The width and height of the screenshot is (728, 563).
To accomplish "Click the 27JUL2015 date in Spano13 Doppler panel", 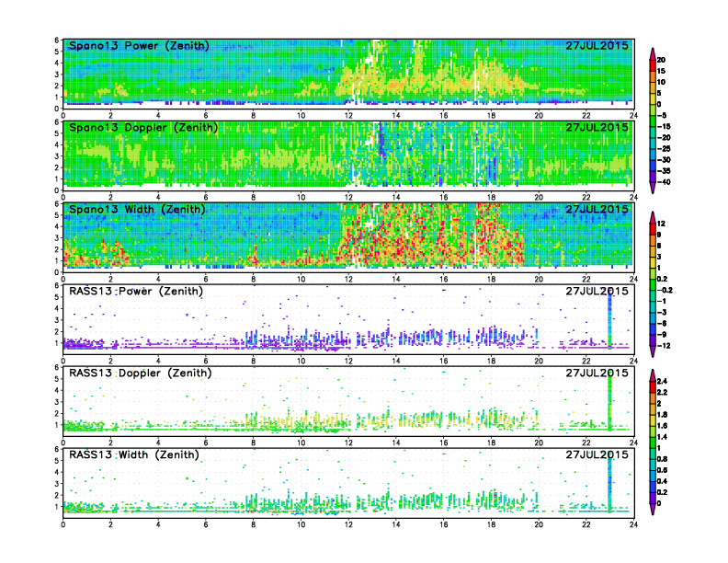I will 597,127.
